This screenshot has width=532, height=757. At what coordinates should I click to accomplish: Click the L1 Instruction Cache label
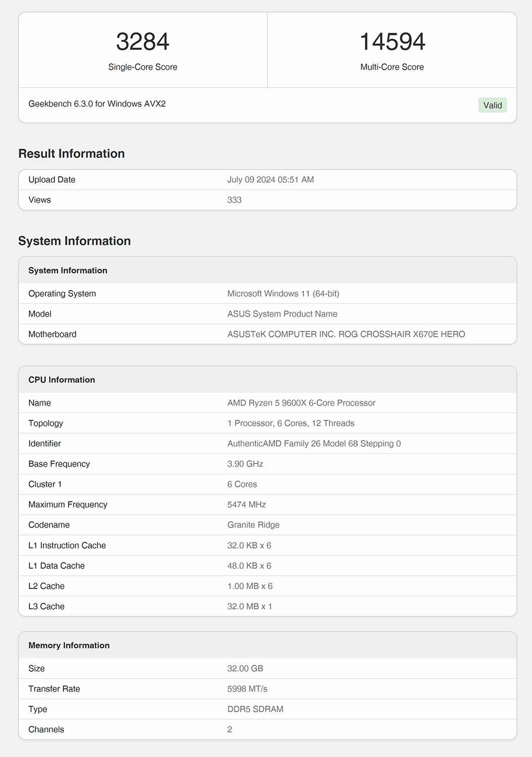67,546
